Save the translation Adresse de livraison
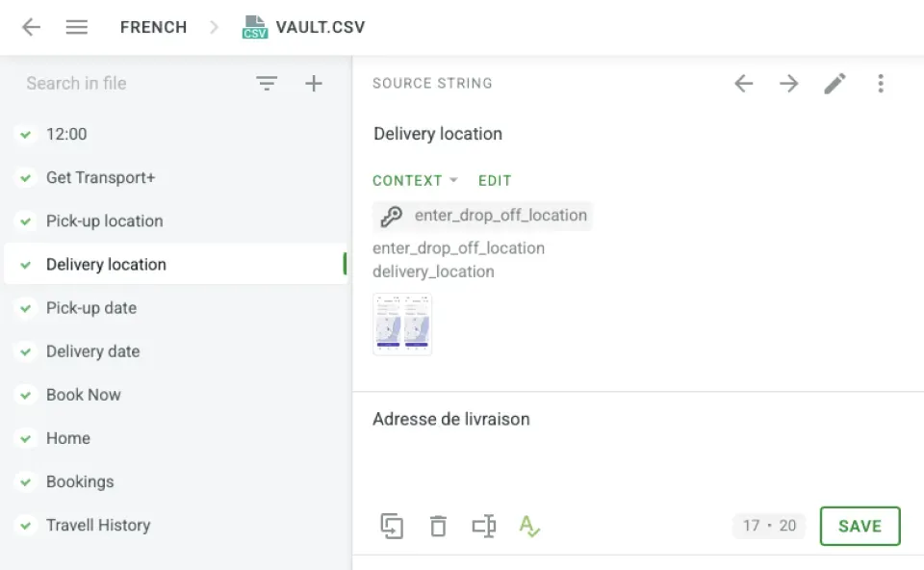924x570 pixels. click(x=860, y=526)
